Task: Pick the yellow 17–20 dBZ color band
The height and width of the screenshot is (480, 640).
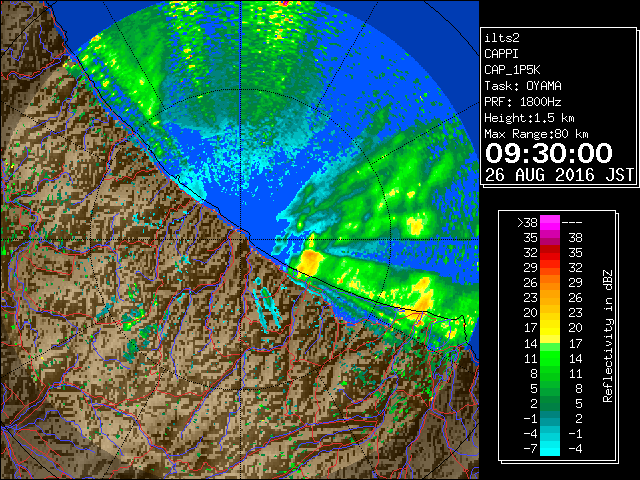Action: coord(550,328)
